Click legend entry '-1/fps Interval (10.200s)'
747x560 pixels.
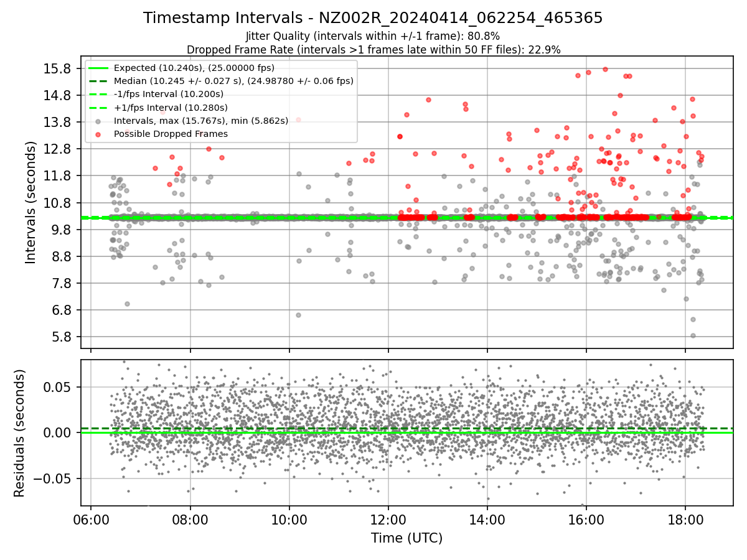168,94
